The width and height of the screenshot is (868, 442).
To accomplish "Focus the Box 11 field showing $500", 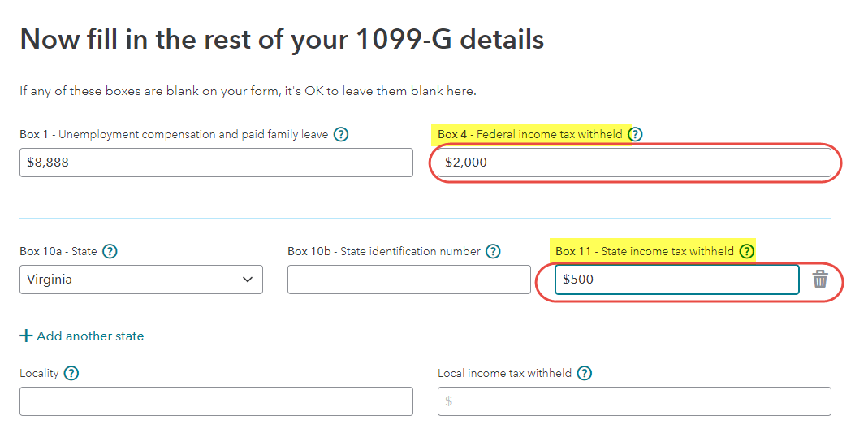I will 677,279.
